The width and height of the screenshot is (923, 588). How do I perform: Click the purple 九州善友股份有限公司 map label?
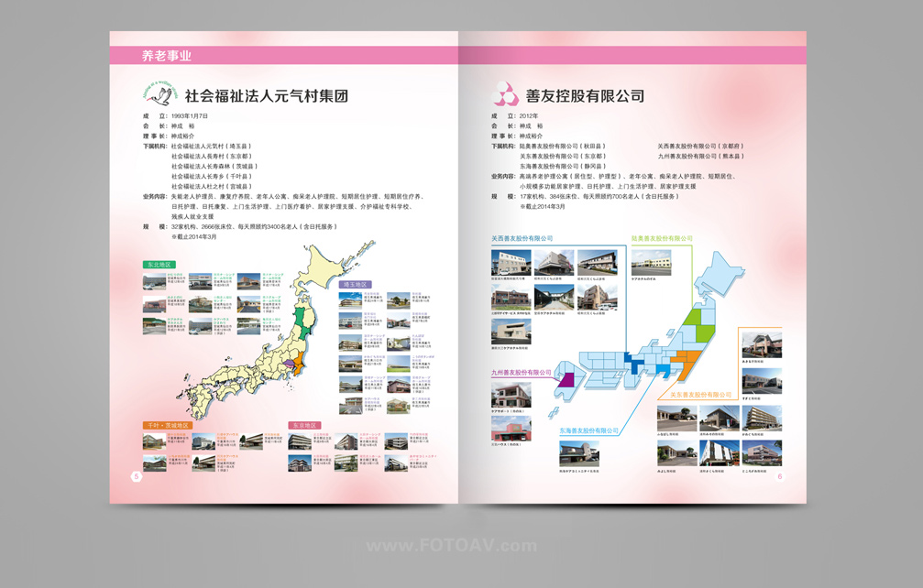point(522,372)
